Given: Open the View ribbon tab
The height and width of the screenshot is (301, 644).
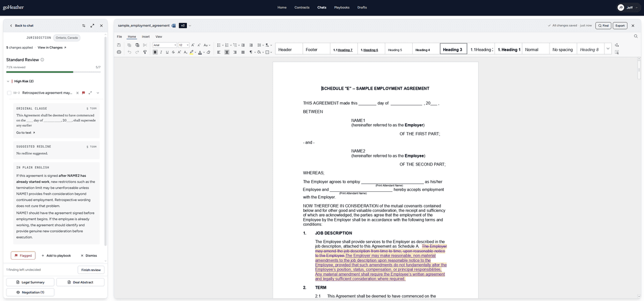Looking at the screenshot, I should tap(159, 37).
